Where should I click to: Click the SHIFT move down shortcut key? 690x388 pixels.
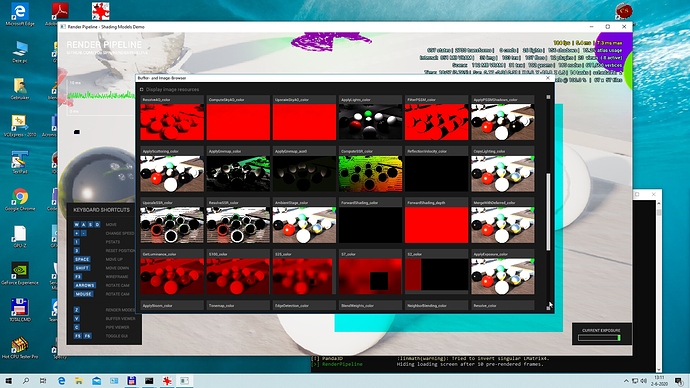pyautogui.click(x=82, y=268)
